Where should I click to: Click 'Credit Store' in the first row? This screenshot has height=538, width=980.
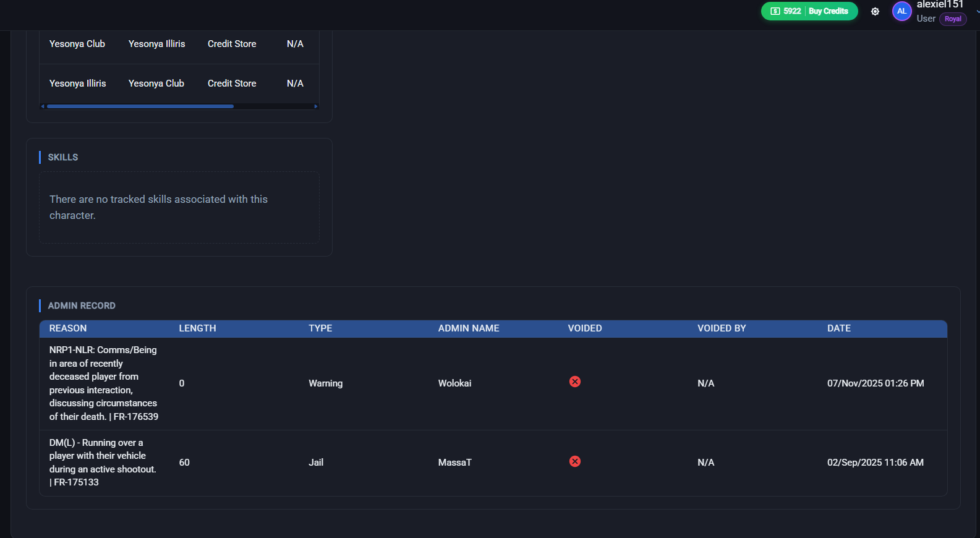tap(232, 44)
